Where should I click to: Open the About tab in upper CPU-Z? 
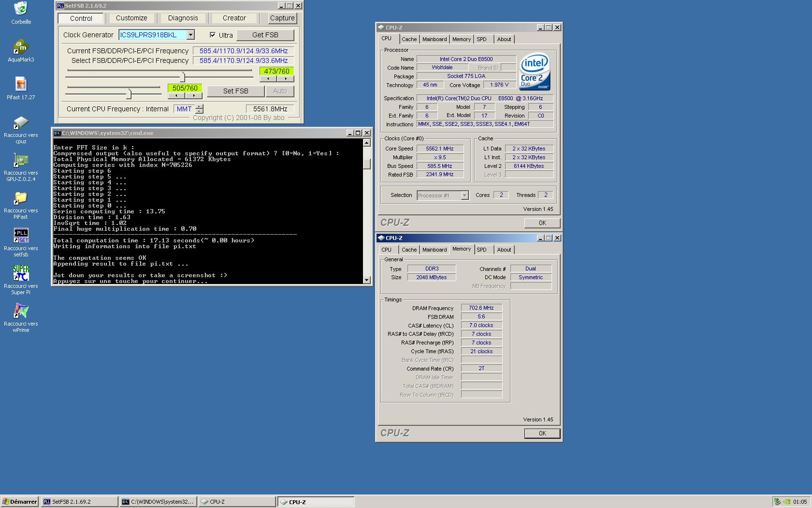click(504, 39)
